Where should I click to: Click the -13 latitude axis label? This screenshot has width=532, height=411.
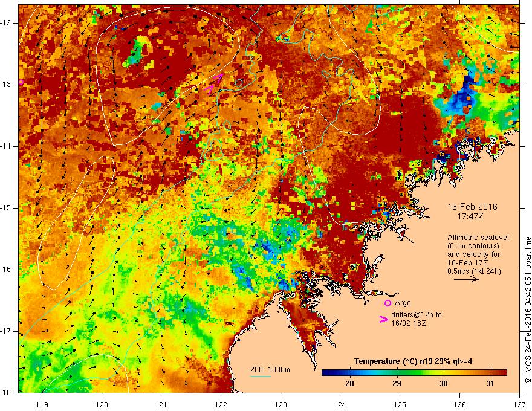pos(6,85)
